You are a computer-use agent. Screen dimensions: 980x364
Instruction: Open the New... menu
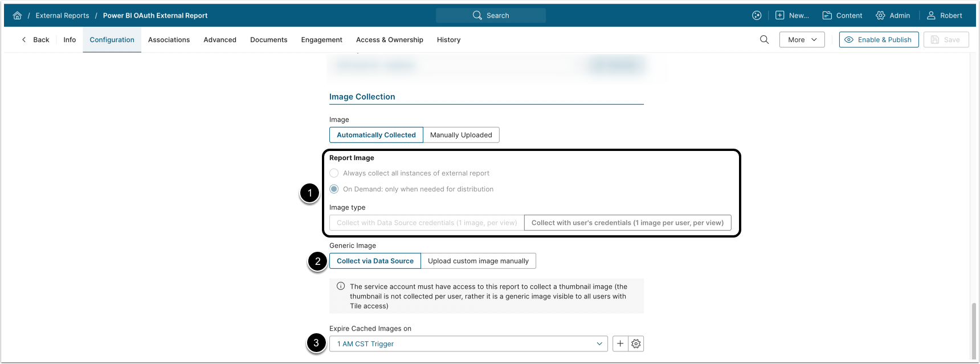pos(792,15)
